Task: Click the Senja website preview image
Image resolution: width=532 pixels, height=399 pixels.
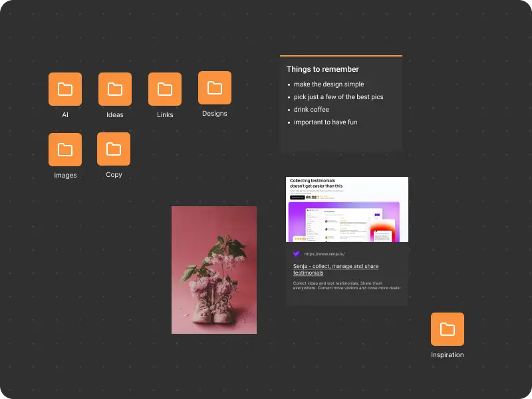Action: click(347, 208)
